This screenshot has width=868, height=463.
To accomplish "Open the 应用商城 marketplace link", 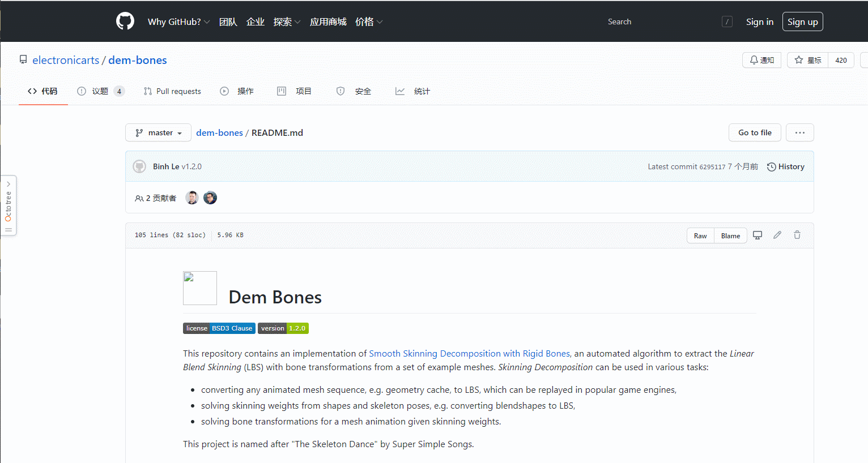I will [328, 22].
